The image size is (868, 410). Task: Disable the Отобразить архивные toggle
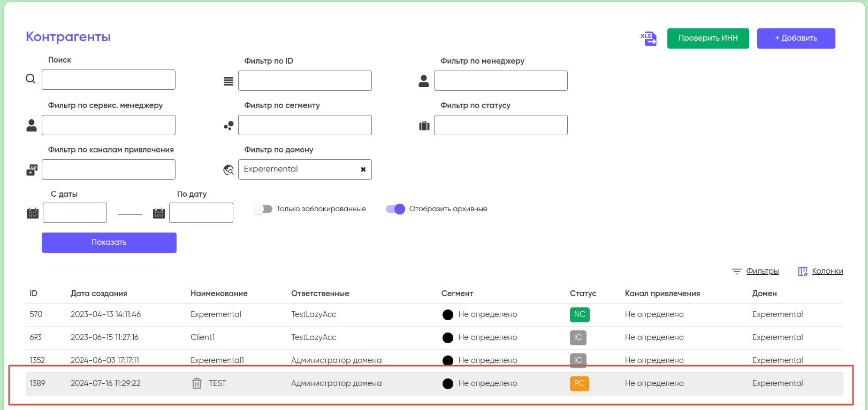pyautogui.click(x=395, y=209)
